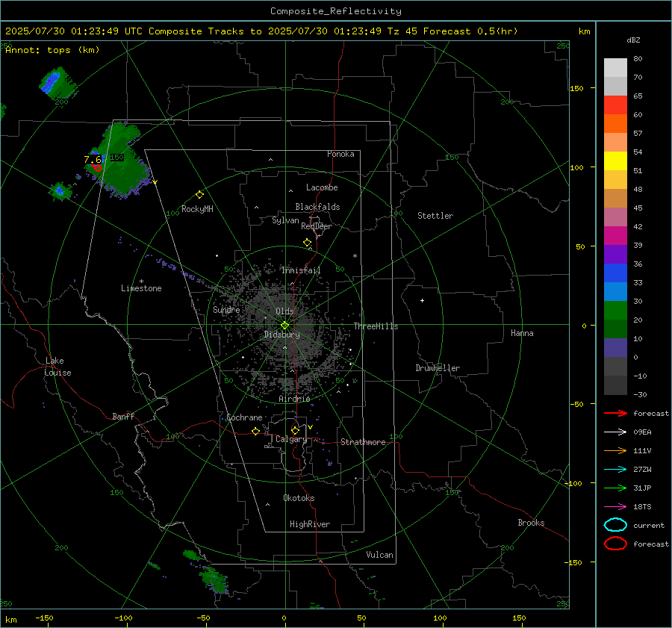
Task: Click the Innisfail town label
Action: coord(301,270)
